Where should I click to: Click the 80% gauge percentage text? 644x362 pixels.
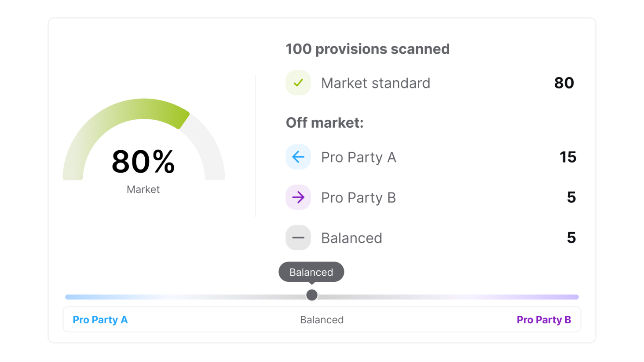point(143,162)
